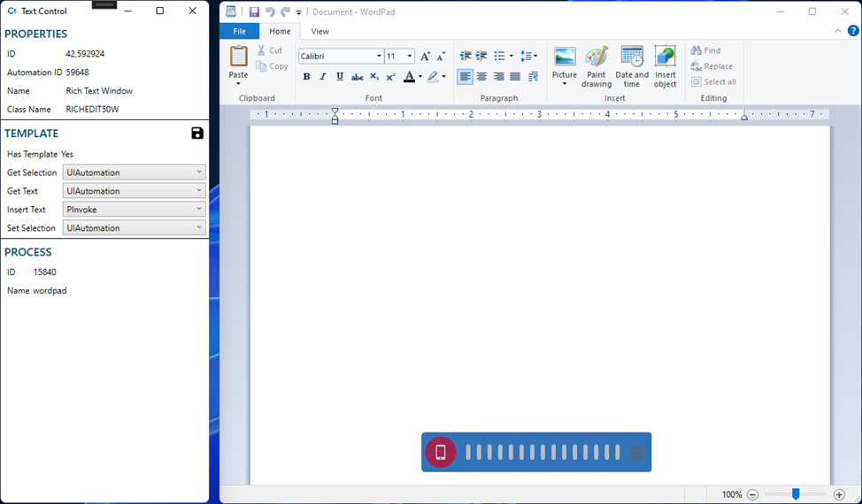The image size is (862, 504).
Task: Insert Date and time
Action: 632,58
